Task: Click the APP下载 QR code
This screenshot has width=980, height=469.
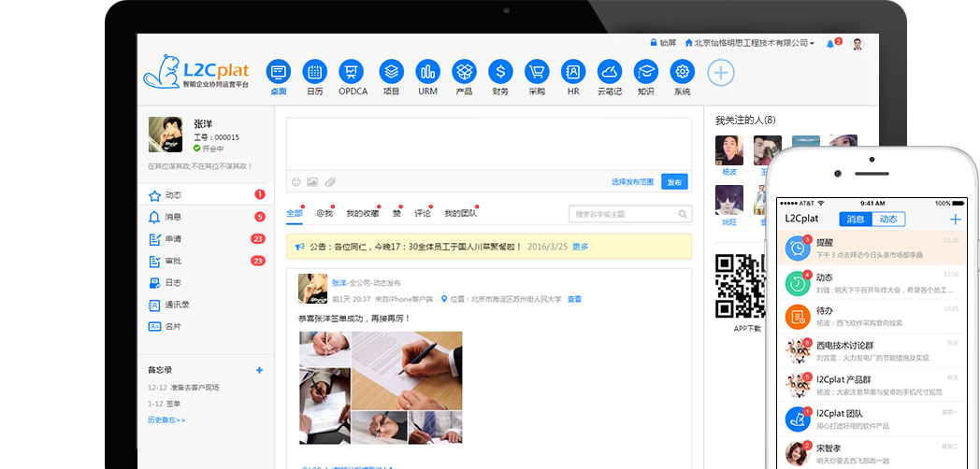Action: click(x=740, y=286)
